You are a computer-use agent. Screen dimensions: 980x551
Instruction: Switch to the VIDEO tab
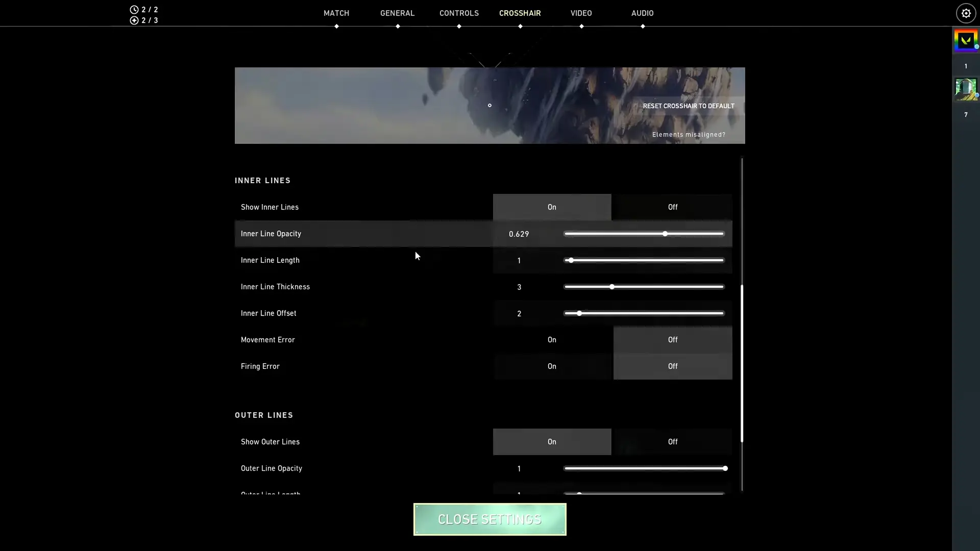click(581, 13)
